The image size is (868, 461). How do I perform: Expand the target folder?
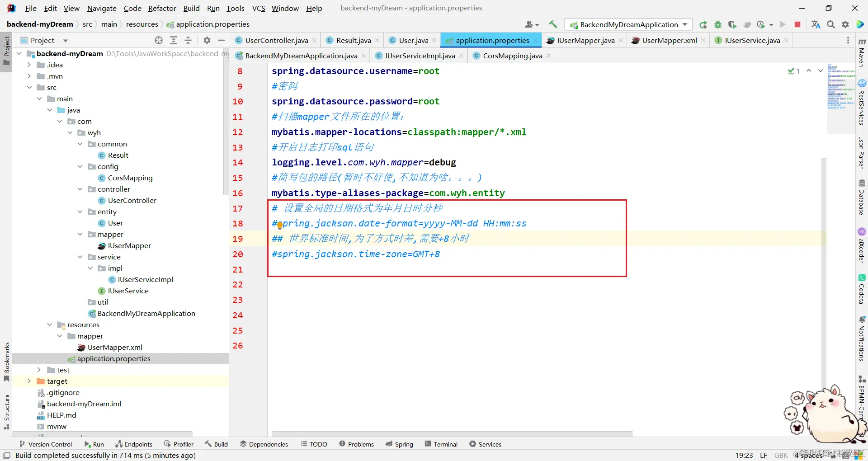click(29, 381)
